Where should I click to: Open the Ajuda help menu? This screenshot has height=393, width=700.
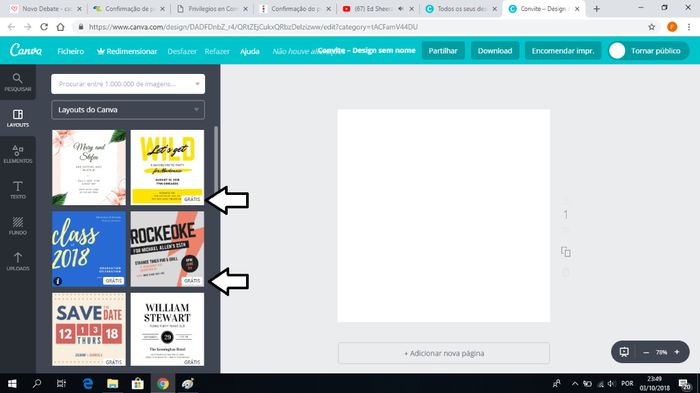click(x=250, y=51)
